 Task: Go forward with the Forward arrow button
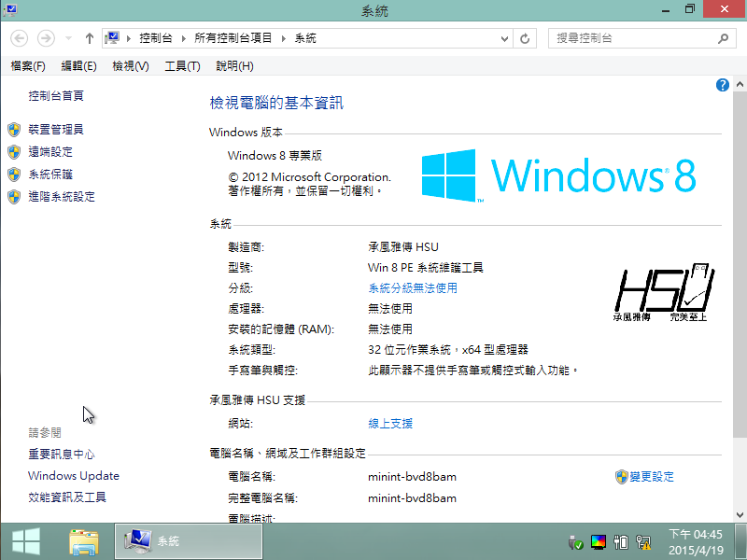tap(46, 38)
